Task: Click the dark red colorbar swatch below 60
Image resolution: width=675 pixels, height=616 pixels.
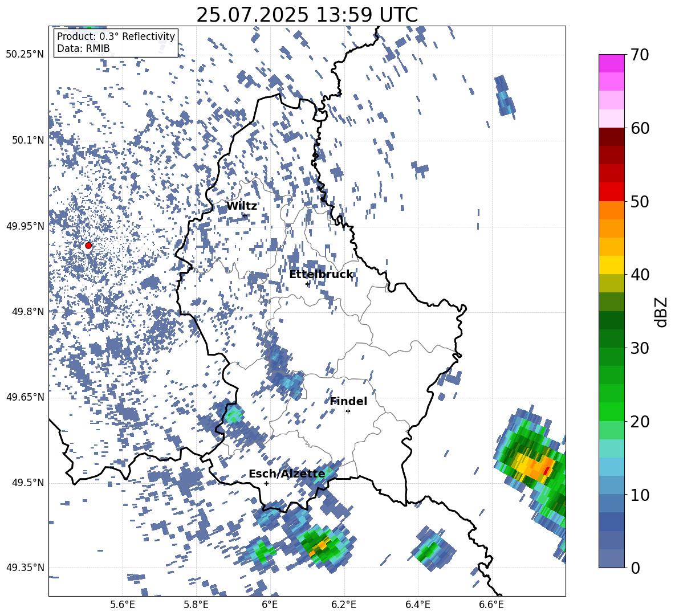Action: [611, 137]
